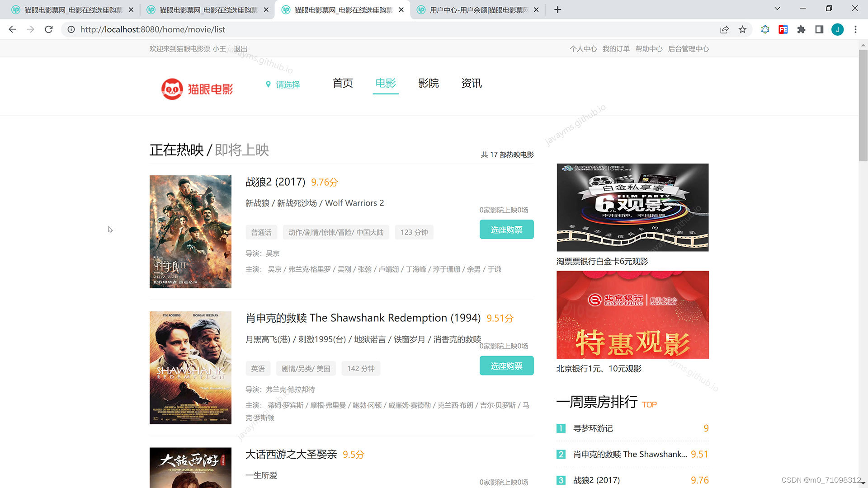
Task: Bookmark this page with star icon
Action: 742,29
